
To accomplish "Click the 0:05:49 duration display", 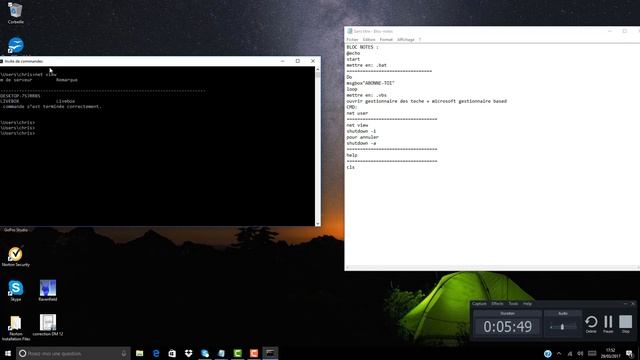I will tap(507, 327).
